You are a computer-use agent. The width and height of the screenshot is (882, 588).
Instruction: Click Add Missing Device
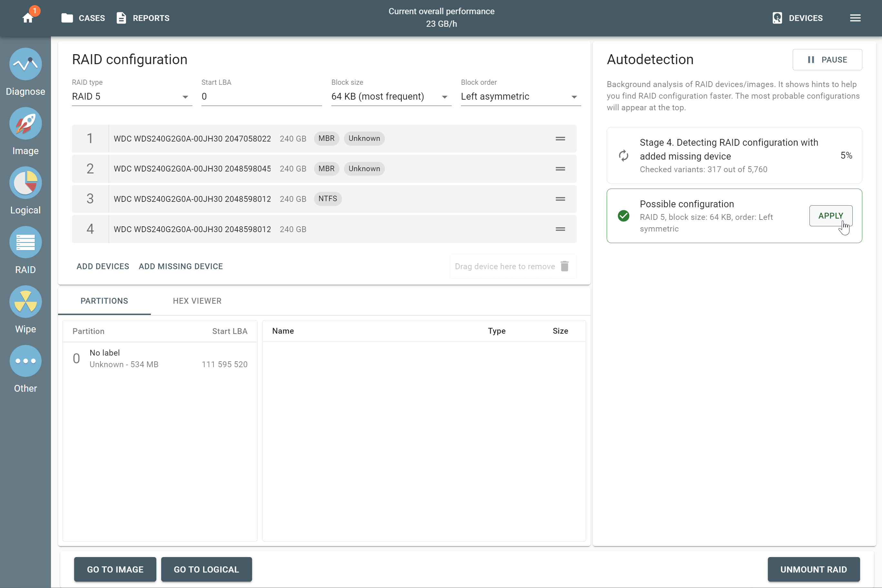181,266
